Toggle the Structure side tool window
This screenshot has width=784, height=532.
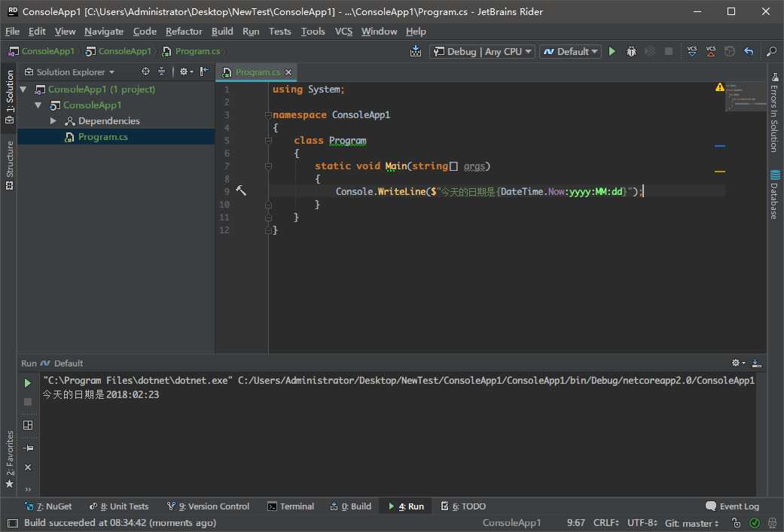click(x=9, y=166)
